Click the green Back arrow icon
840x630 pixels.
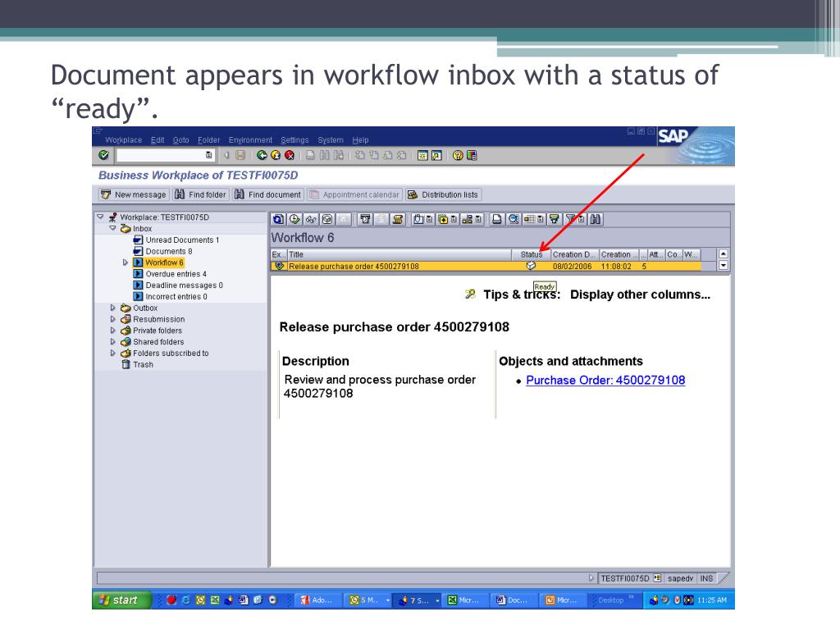point(262,155)
